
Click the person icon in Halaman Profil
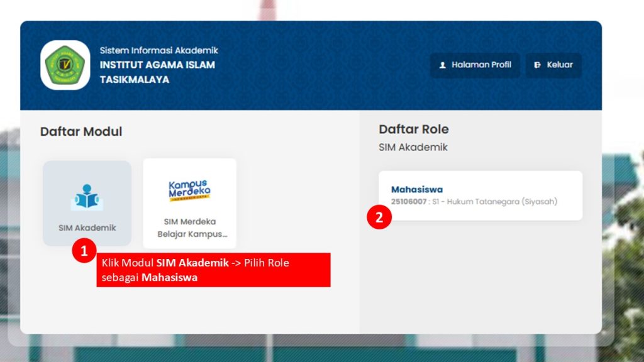(442, 65)
